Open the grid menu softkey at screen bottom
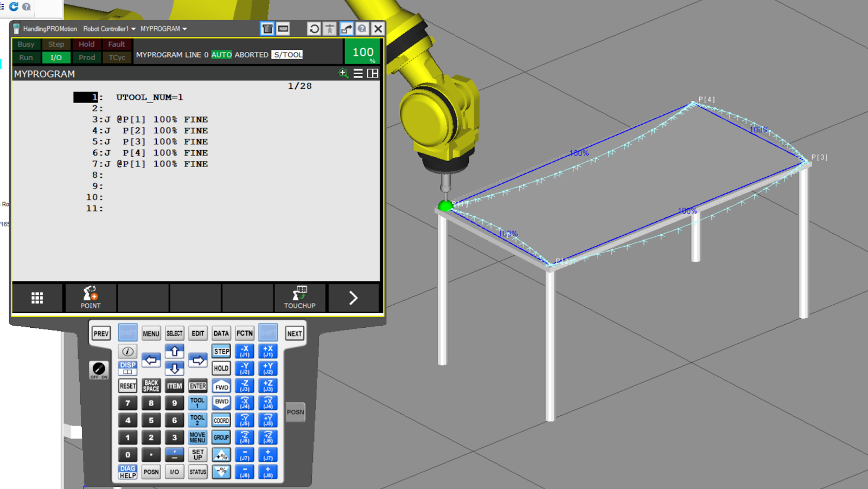The width and height of the screenshot is (868, 489). point(37,298)
